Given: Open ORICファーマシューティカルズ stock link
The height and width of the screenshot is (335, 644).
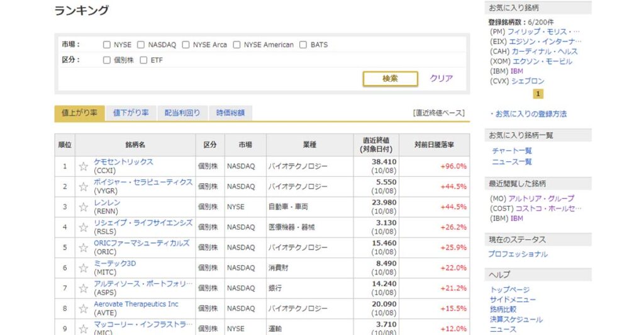Looking at the screenshot, I should (x=142, y=243).
